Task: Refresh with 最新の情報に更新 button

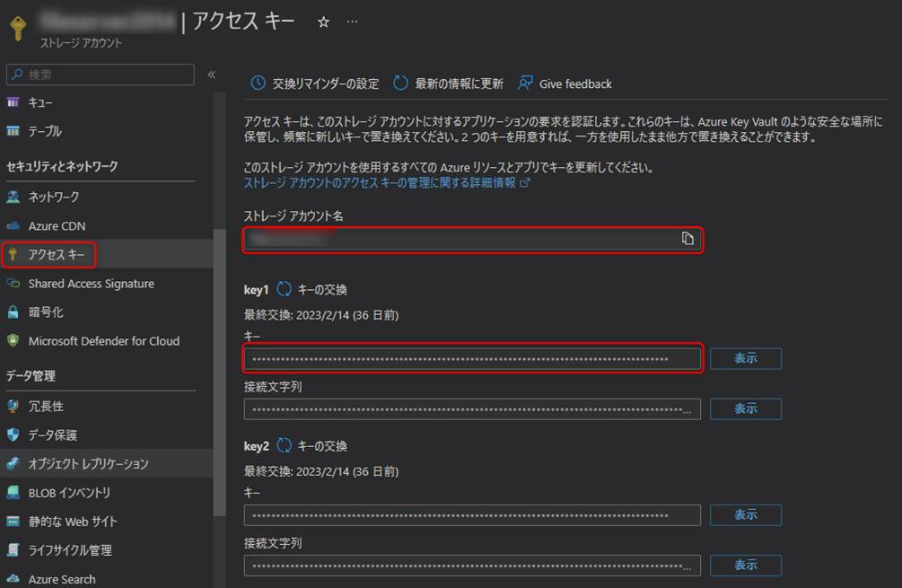Action: [448, 83]
